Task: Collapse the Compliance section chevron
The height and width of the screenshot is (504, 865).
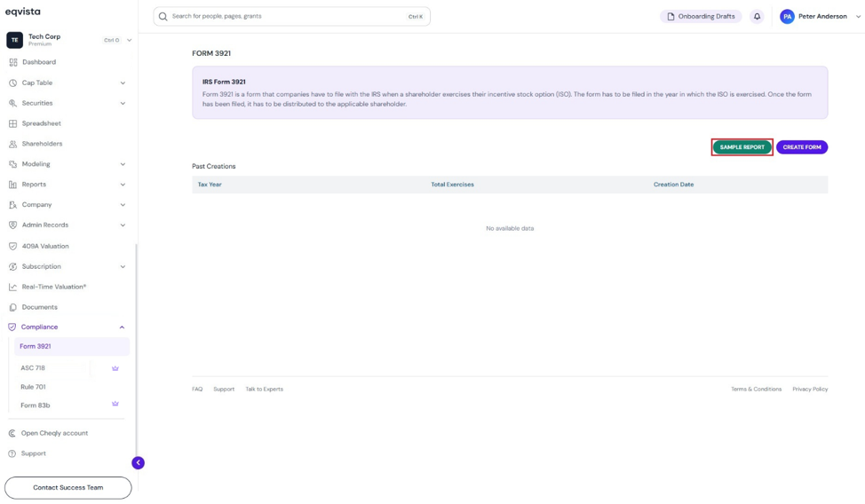Action: (122, 327)
